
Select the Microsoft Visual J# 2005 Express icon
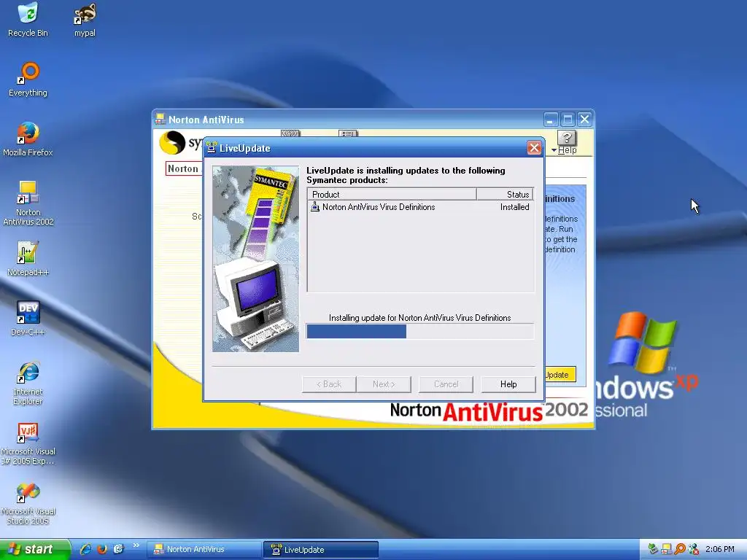28,443
